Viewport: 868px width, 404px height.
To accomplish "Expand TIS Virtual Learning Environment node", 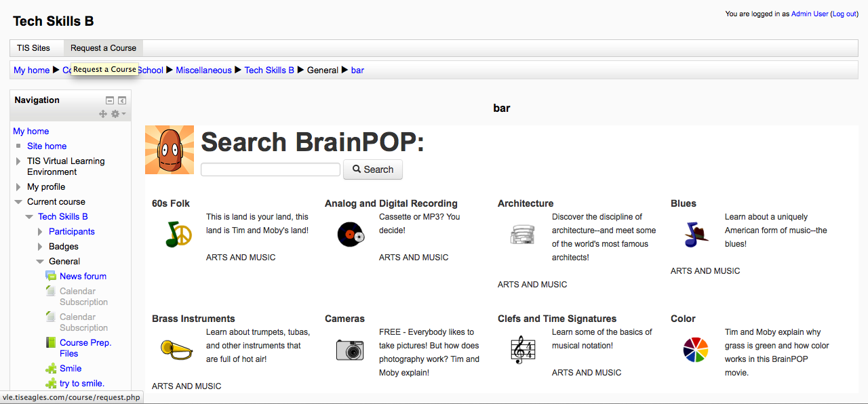I will pyautogui.click(x=18, y=161).
